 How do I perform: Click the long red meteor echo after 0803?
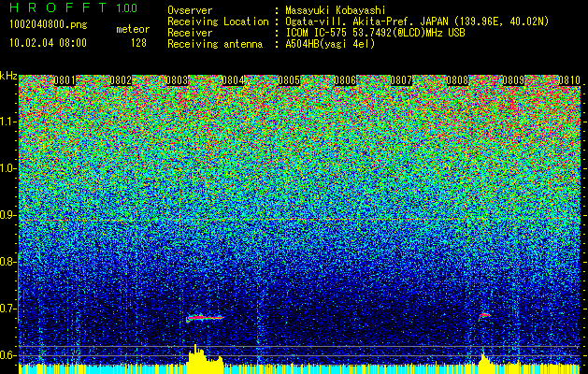point(205,318)
